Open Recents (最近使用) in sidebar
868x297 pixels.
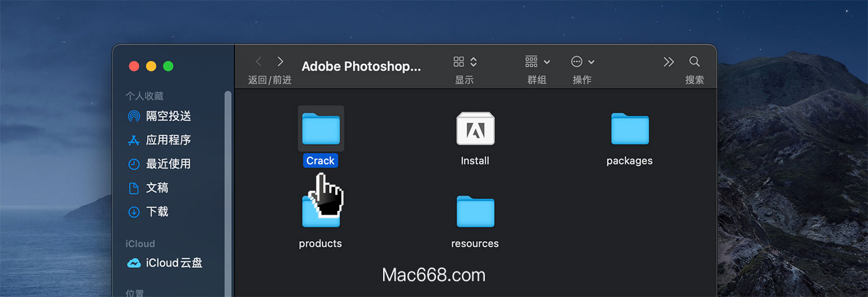[x=167, y=164]
